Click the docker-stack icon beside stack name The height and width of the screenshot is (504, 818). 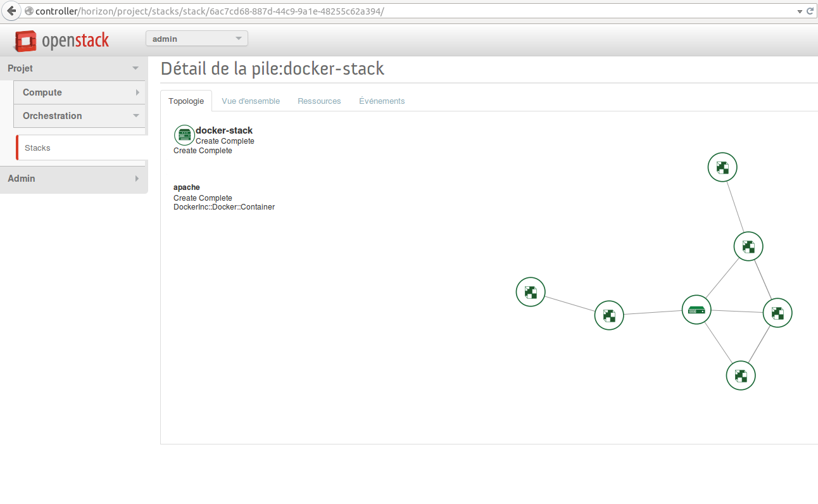[184, 135]
